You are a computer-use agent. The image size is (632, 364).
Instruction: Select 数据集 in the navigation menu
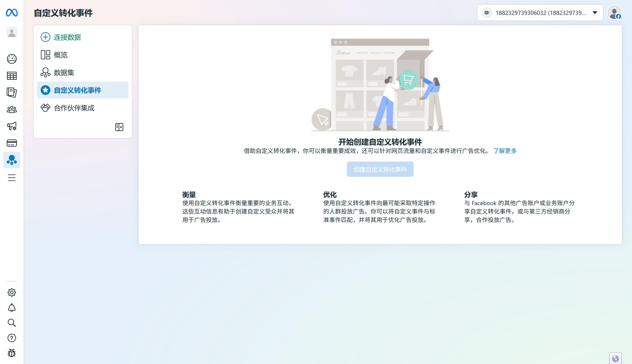point(64,73)
